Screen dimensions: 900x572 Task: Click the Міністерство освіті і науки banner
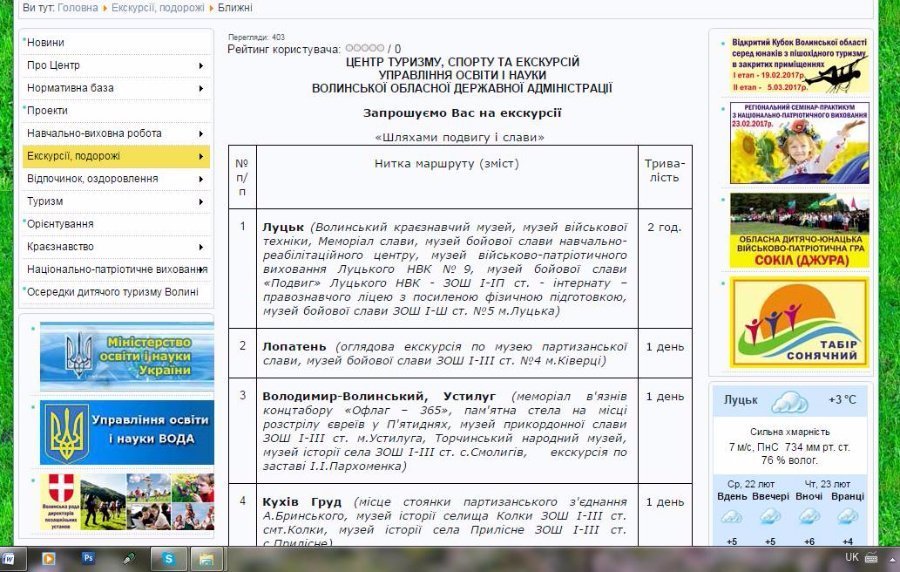[x=126, y=356]
